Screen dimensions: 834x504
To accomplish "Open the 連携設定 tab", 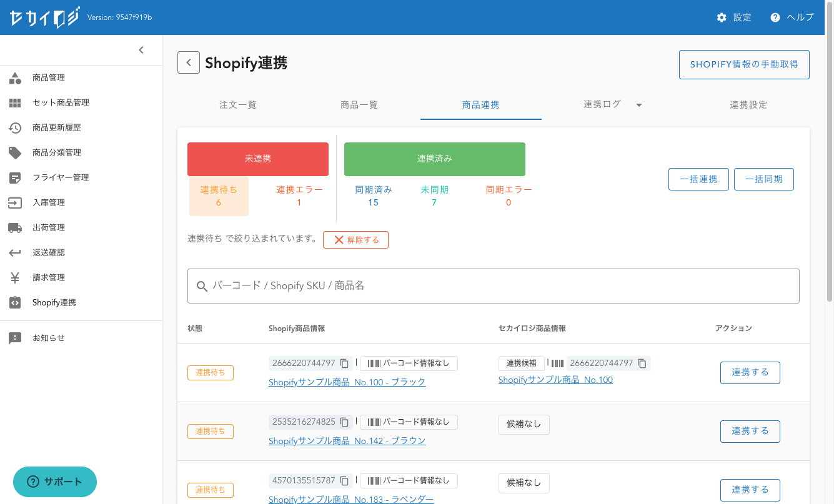I will pos(748,105).
